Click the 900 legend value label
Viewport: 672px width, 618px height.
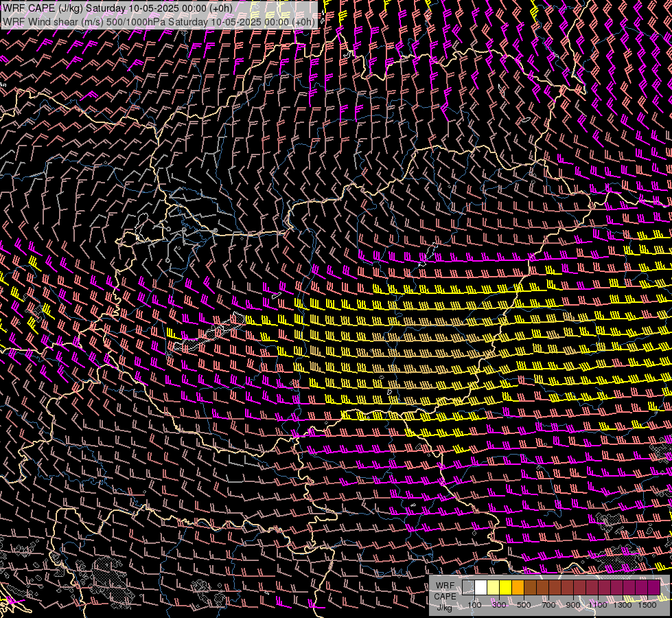[x=573, y=605]
